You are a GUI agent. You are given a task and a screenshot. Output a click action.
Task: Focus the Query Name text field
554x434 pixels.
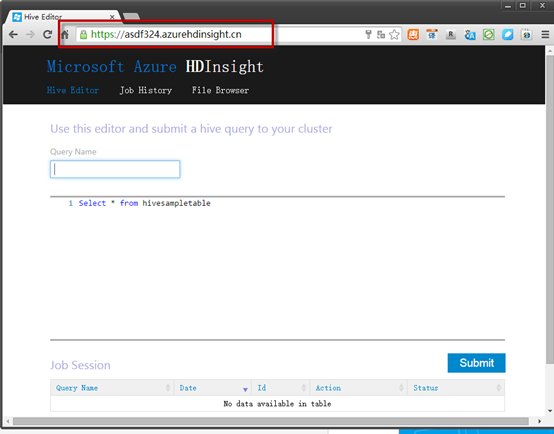coord(115,169)
